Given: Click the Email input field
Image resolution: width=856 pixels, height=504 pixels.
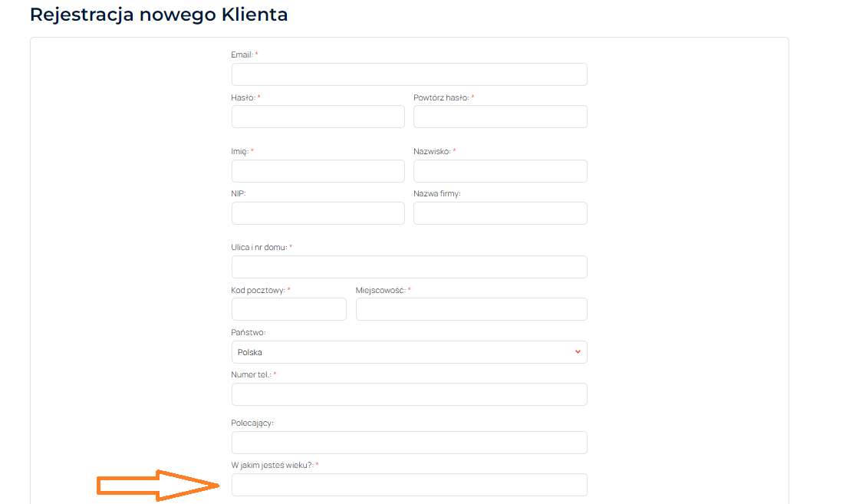Looking at the screenshot, I should point(409,74).
